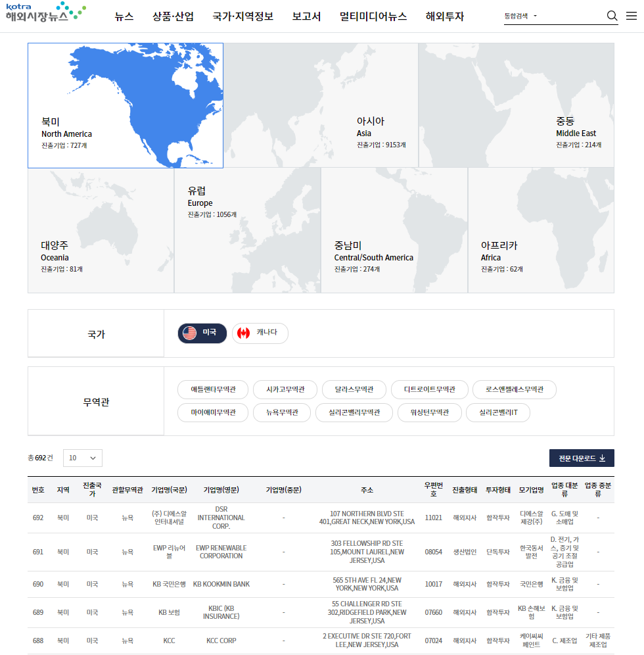Click the Canada flag icon
The width and height of the screenshot is (644, 655).
coord(243,333)
